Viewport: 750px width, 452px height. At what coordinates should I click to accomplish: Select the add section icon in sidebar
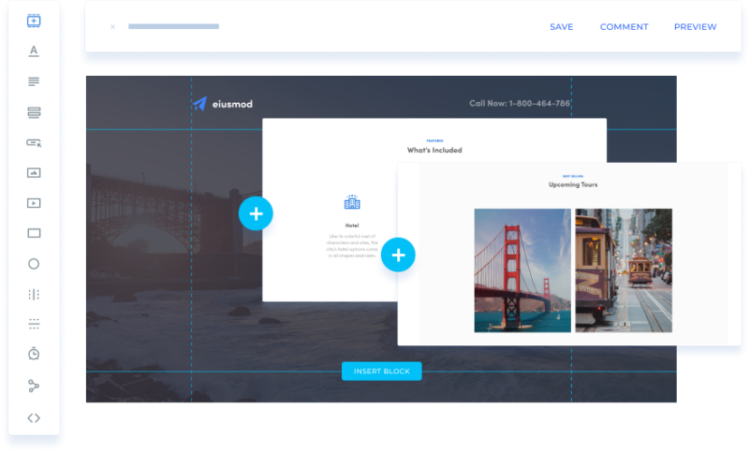33,21
